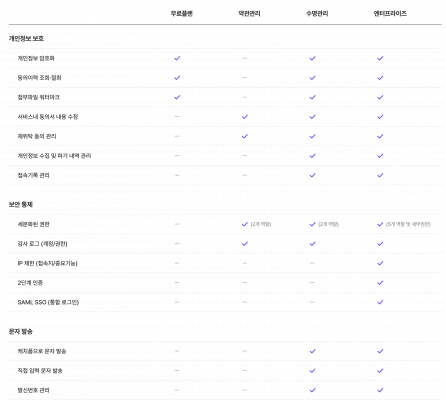This screenshot has width=446, height=400.
Task: Click 수명관리 checkmark in 발신번호 관리 row
Action: (x=312, y=390)
